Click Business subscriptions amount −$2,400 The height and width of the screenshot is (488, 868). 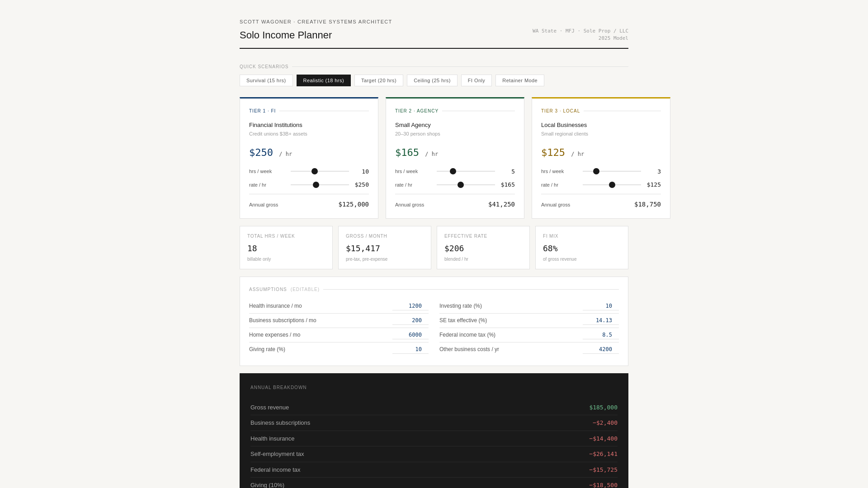point(605,423)
